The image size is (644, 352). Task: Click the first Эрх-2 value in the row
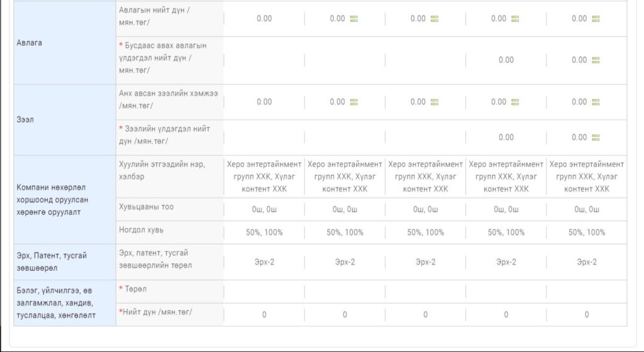pos(264,262)
